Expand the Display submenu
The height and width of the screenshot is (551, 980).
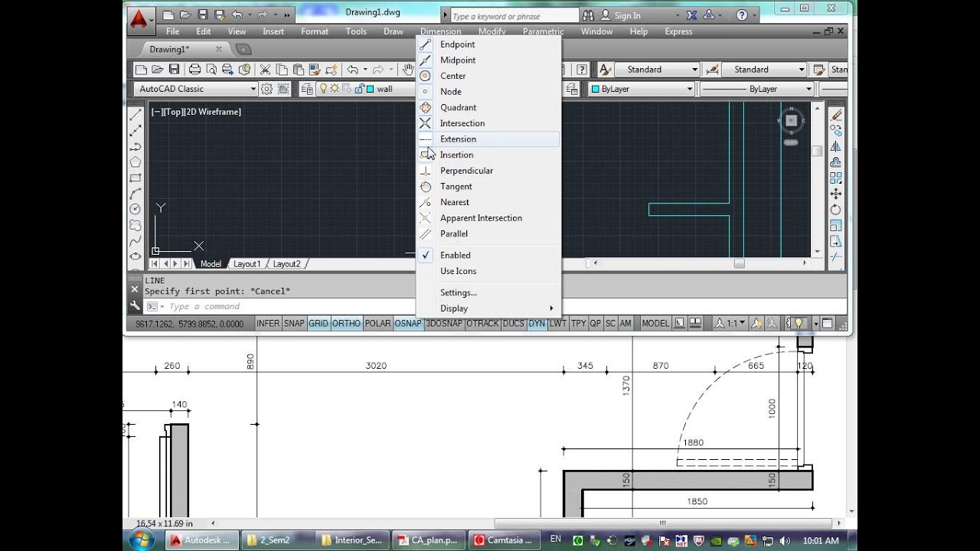(x=488, y=308)
